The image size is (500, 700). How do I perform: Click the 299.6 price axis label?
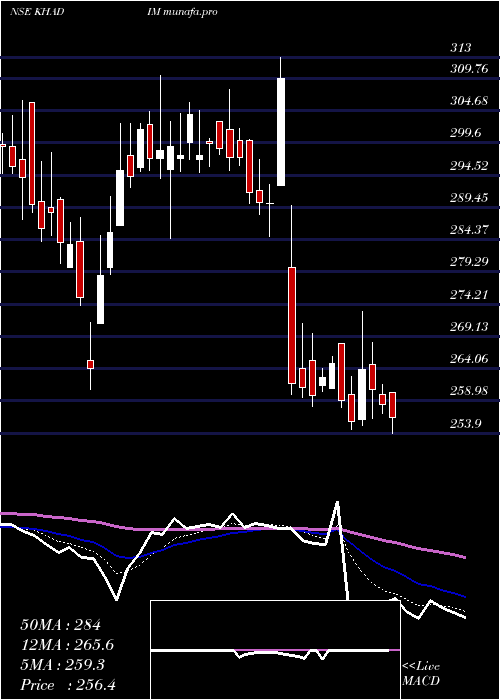click(x=466, y=133)
